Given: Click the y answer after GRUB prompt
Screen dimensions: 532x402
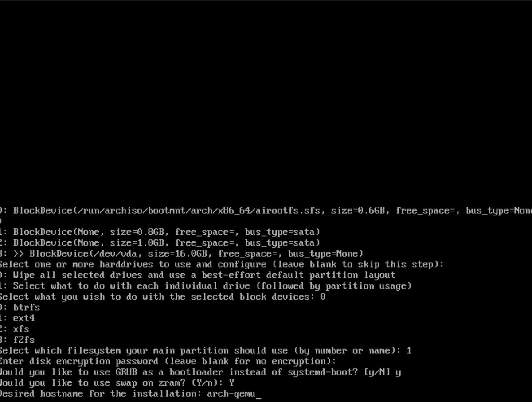Looking at the screenshot, I should tap(398, 373).
